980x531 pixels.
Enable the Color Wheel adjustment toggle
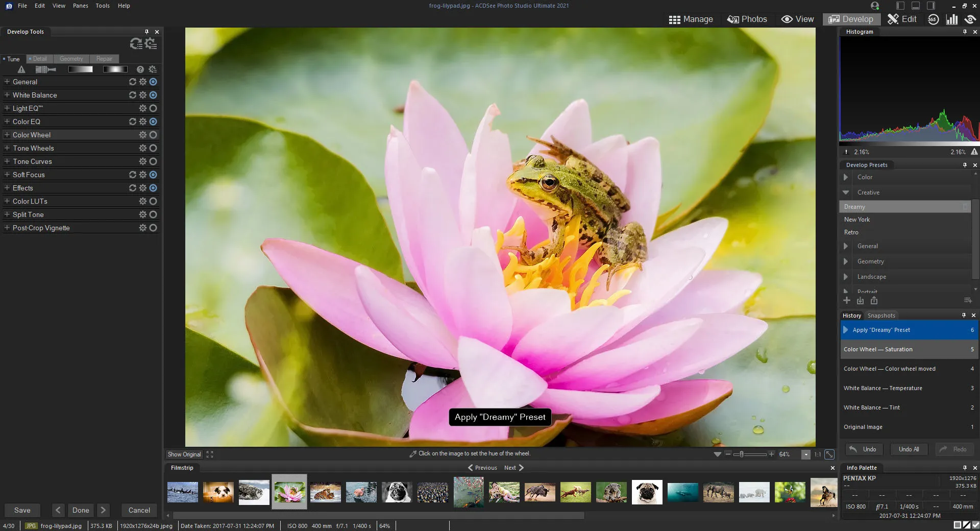153,135
